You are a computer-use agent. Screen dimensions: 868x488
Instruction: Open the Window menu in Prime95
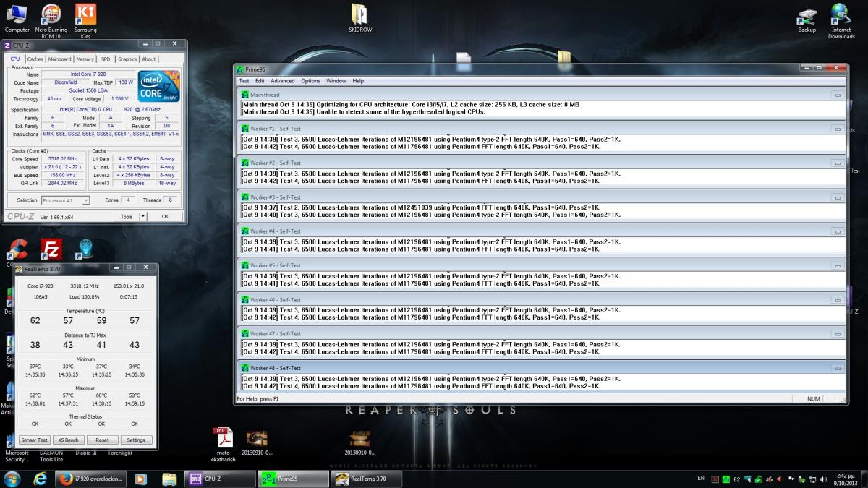coord(336,81)
